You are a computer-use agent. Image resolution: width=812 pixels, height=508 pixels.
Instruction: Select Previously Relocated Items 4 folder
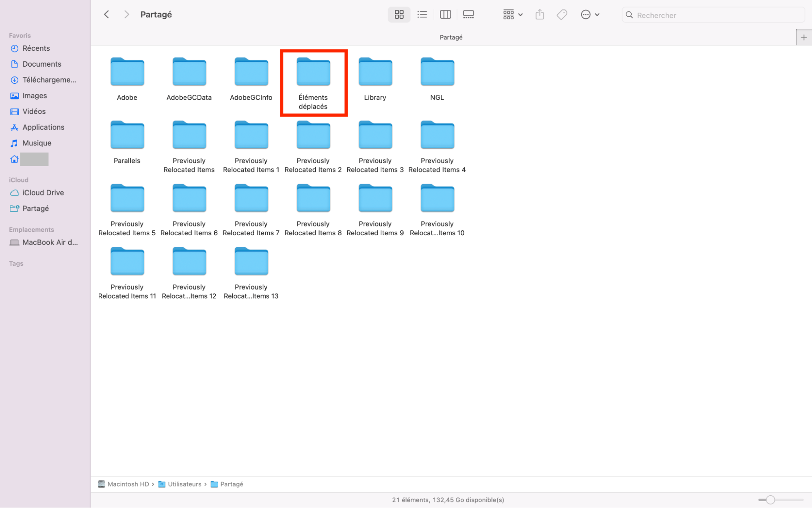[x=437, y=147]
